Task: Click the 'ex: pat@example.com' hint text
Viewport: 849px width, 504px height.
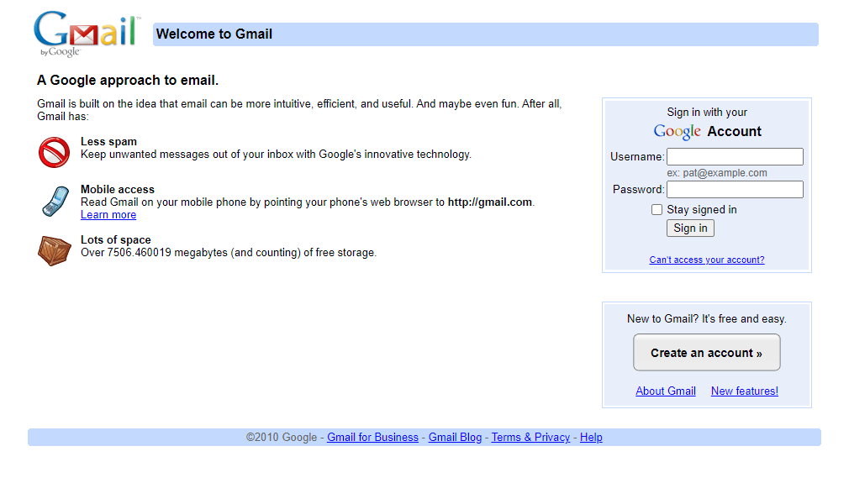Action: pos(717,173)
